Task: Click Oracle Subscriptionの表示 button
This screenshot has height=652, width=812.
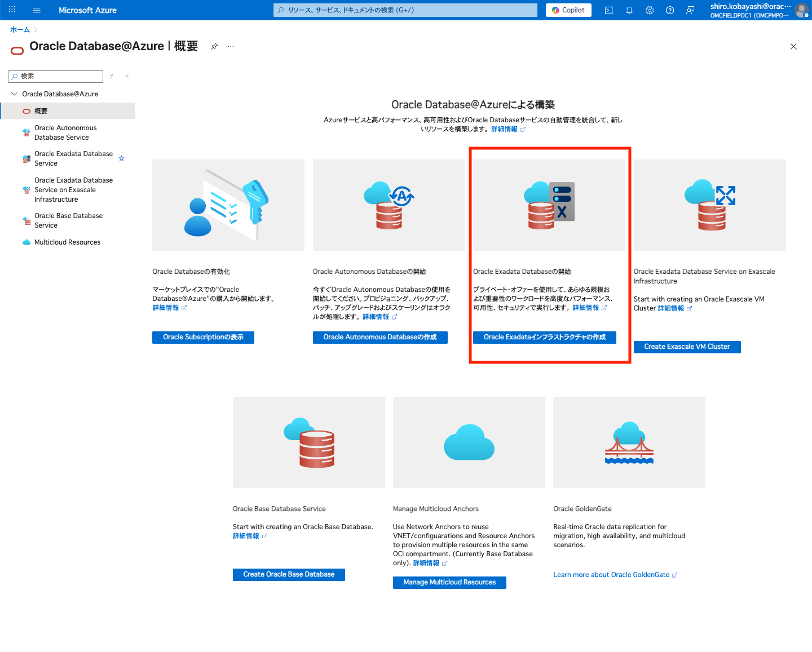Action: pos(203,337)
